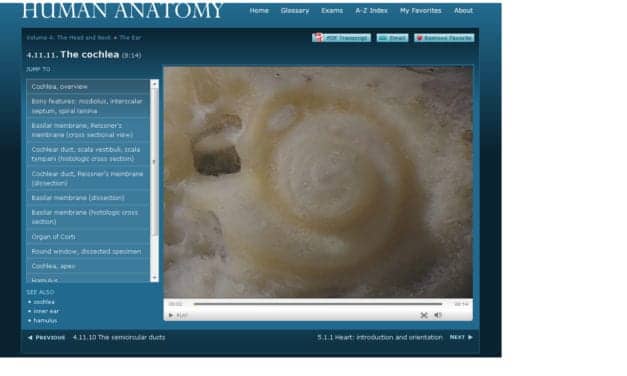Jump to Bony features: modiolus section
The height and width of the screenshot is (376, 627).
pos(88,106)
